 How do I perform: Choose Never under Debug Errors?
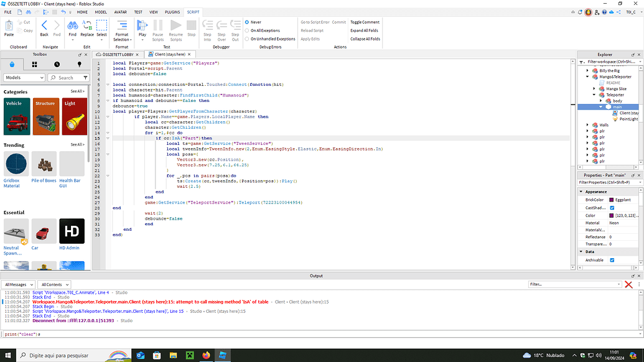click(248, 21)
